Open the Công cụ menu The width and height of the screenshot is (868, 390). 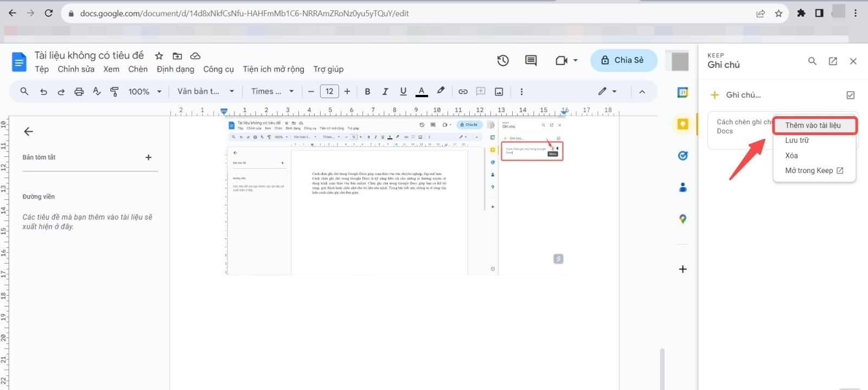tap(218, 69)
